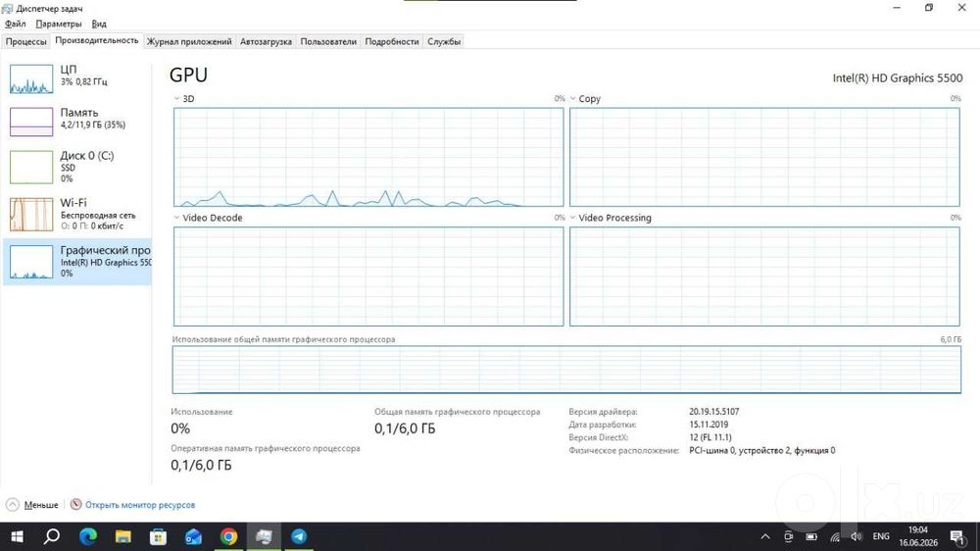This screenshot has width=980, height=551.
Task: Click the driver date value 15.11.2019
Action: tap(709, 425)
